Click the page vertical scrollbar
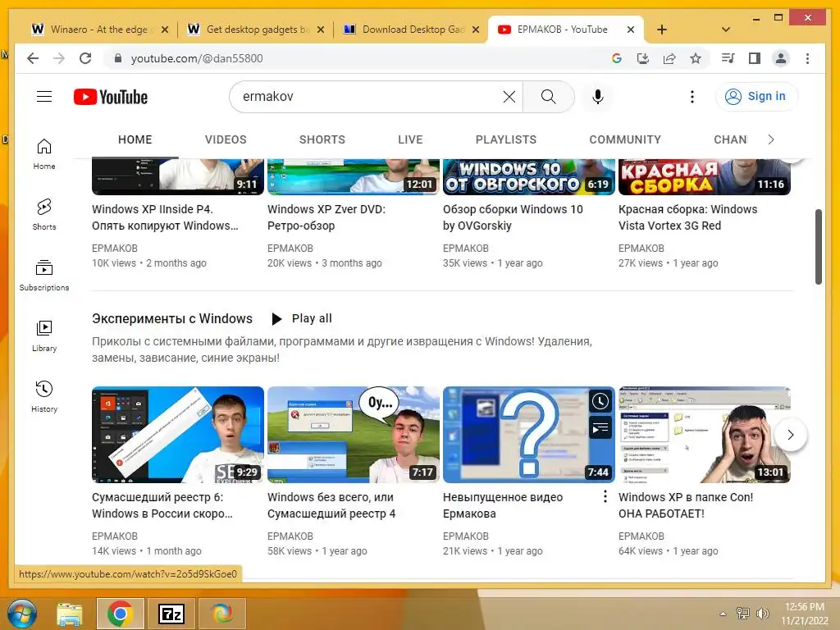The height and width of the screenshot is (630, 840). click(818, 246)
